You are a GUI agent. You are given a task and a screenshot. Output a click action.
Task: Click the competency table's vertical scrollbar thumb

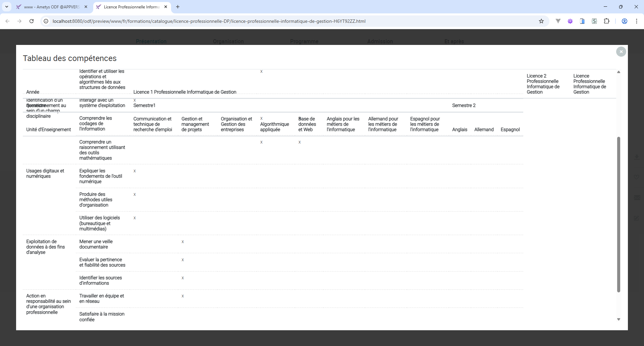[619, 215]
